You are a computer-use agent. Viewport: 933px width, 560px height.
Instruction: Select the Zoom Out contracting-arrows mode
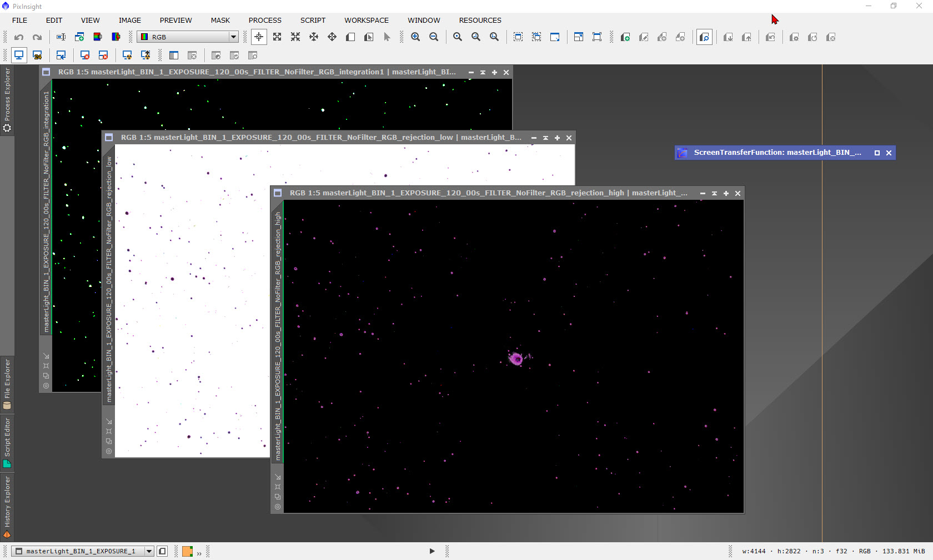[x=295, y=37]
